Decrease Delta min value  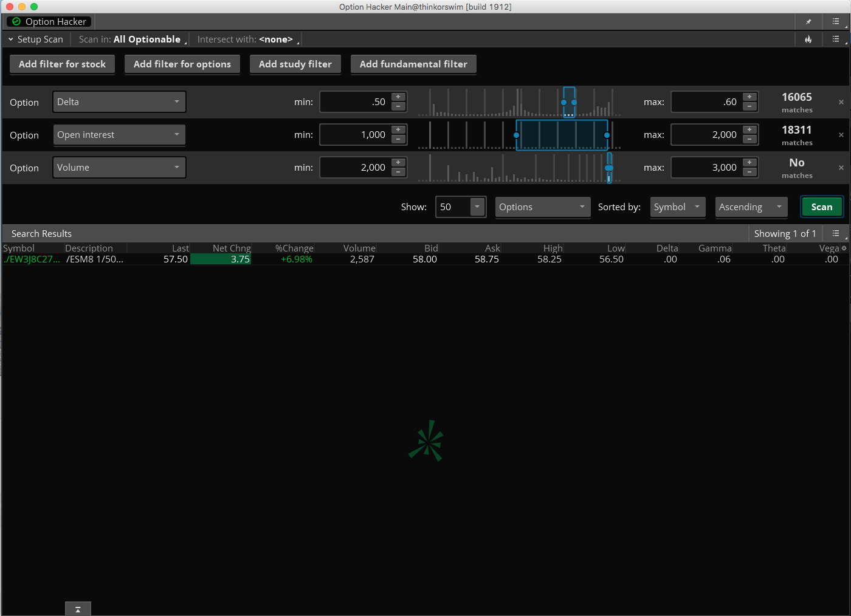pyautogui.click(x=398, y=106)
